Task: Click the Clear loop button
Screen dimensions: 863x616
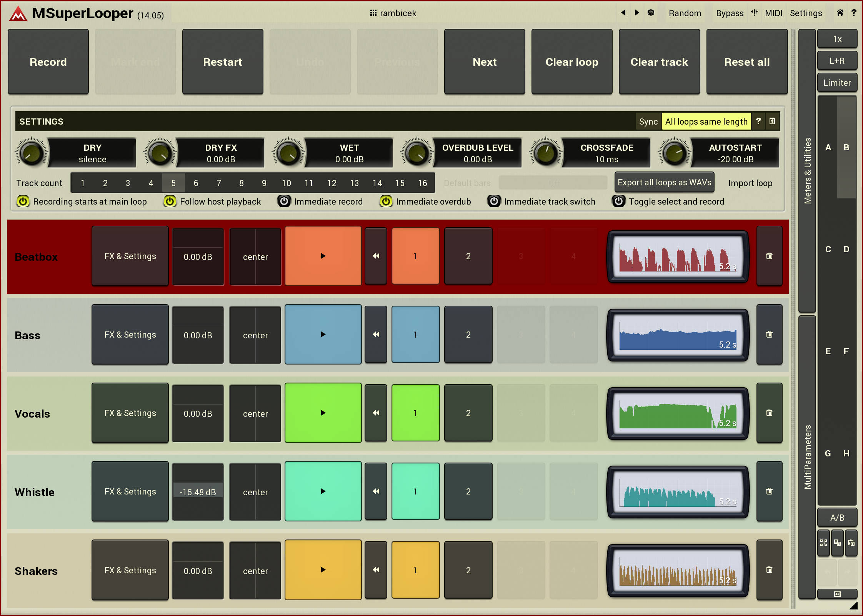Action: [x=571, y=62]
